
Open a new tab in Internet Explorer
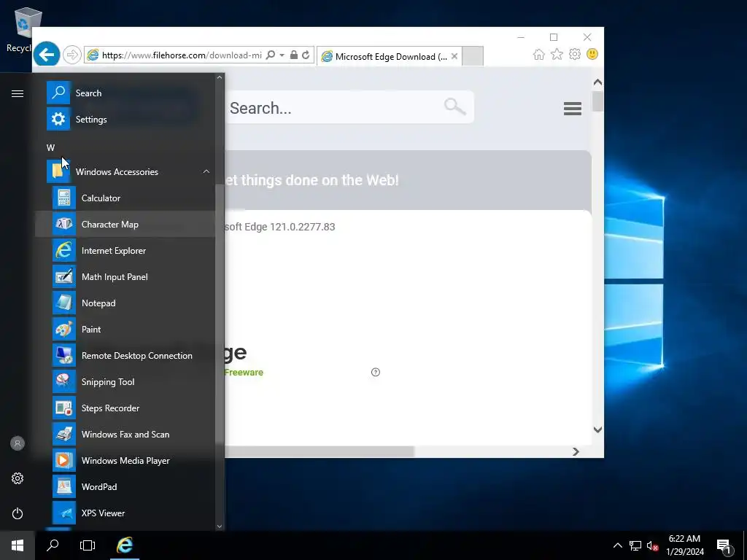point(473,56)
